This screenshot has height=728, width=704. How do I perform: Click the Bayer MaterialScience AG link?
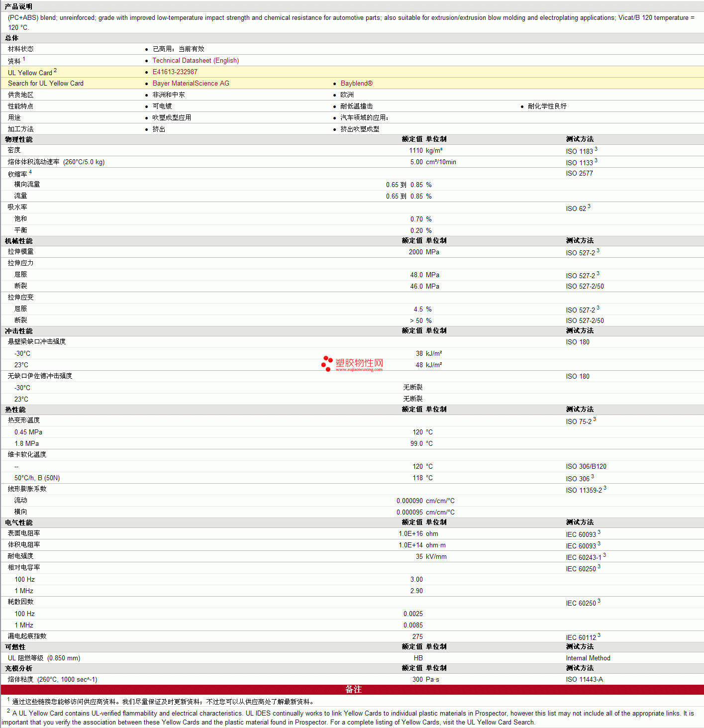tap(191, 83)
